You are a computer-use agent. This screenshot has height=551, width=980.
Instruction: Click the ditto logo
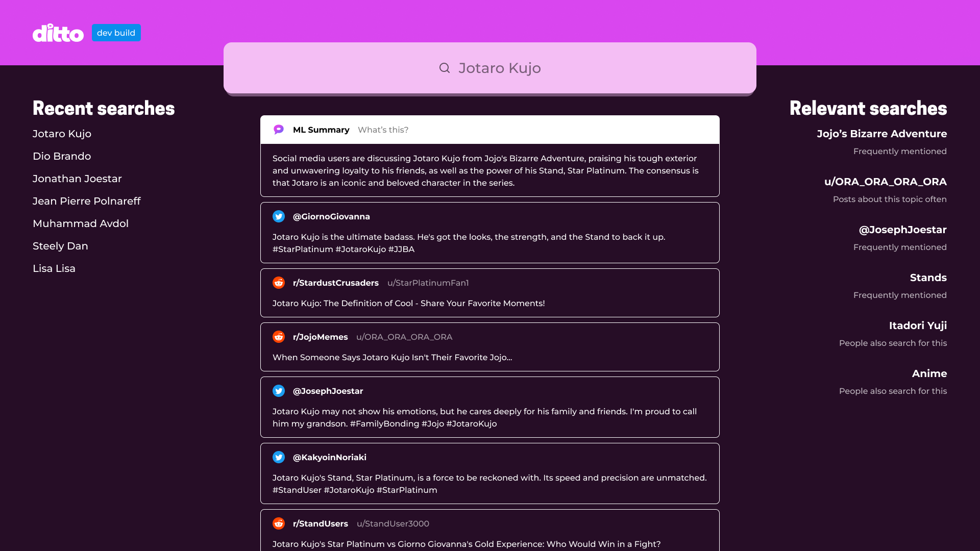[x=58, y=33]
